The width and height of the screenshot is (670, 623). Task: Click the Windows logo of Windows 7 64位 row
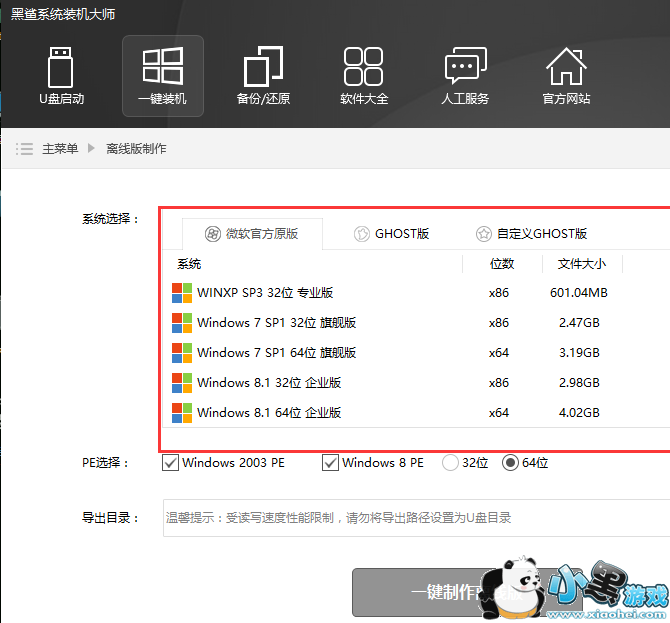182,353
